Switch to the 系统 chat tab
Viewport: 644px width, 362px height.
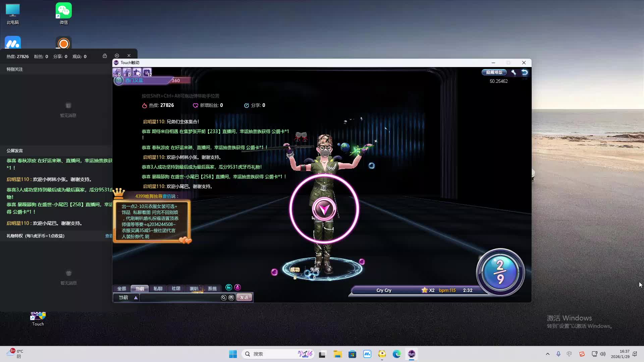(x=212, y=289)
